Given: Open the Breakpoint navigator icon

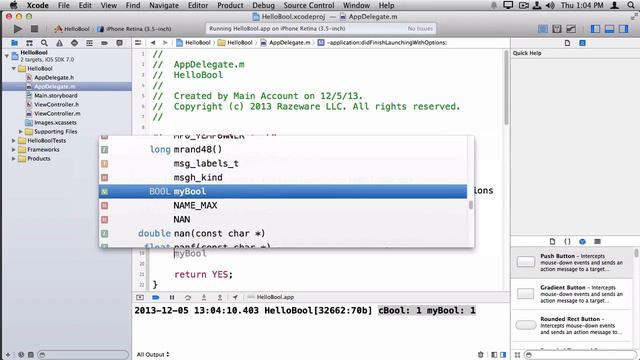Looking at the screenshot, I should click(104, 43).
